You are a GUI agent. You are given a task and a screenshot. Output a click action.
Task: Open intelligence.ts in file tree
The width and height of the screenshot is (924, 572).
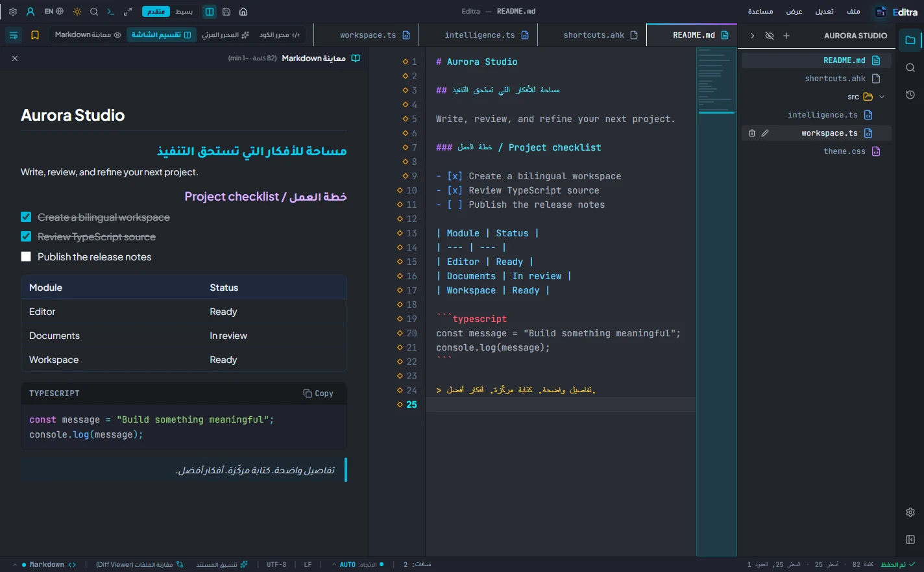[816, 115]
